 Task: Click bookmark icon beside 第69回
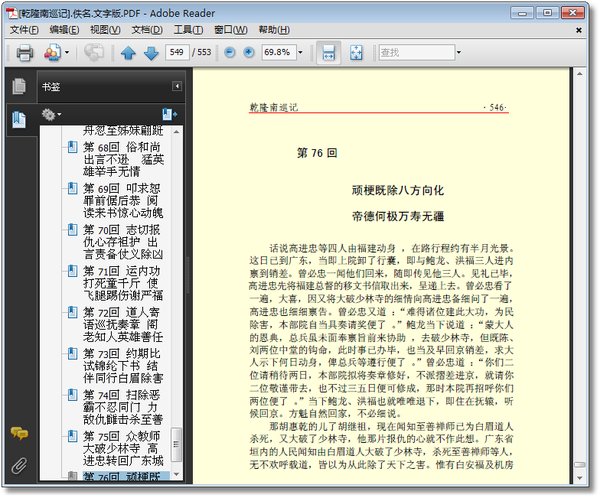72,188
